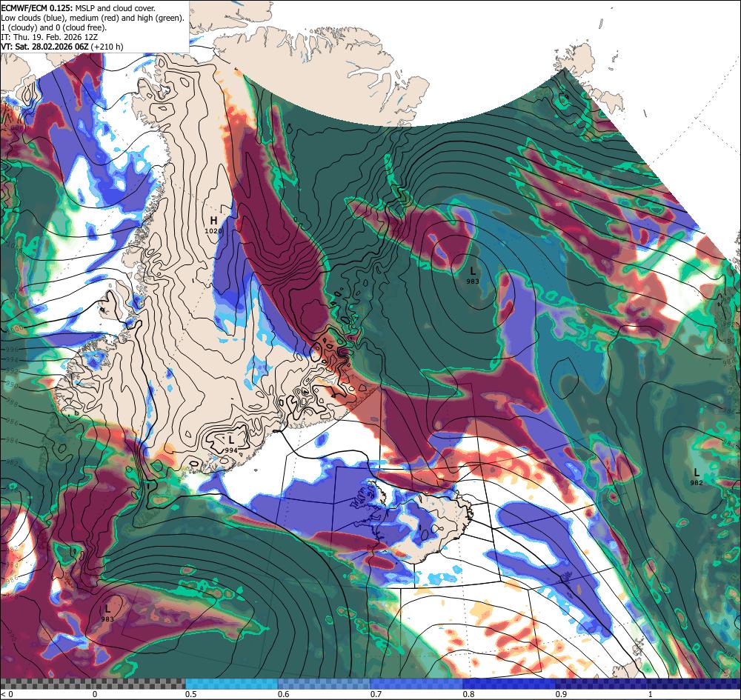Click the medium blue 0.7–0.8 legend swatch
The height and width of the screenshot is (700, 741).
click(416, 684)
